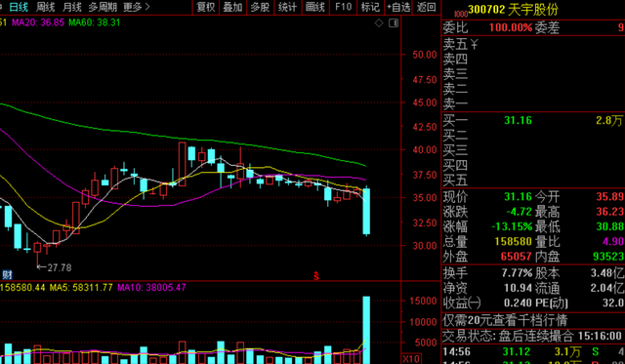Viewport: 625px width, 364px height.
Task: Click the 今开 35.89 value
Action: click(609, 197)
